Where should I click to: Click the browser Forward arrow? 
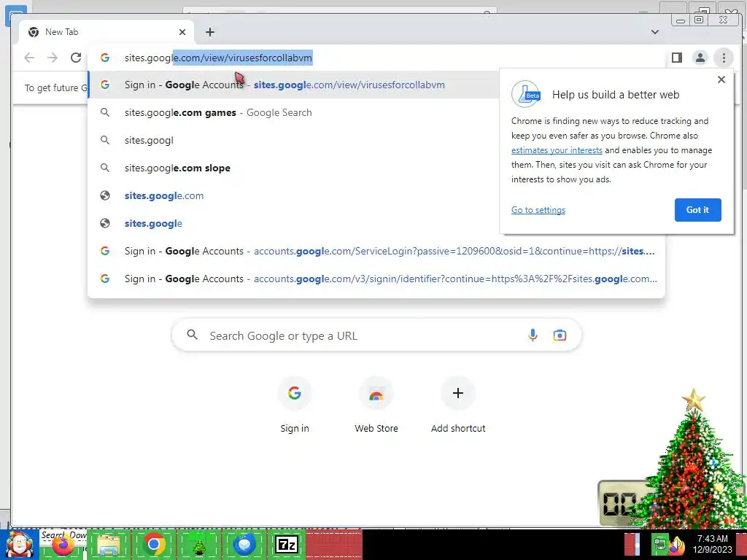tap(53, 58)
